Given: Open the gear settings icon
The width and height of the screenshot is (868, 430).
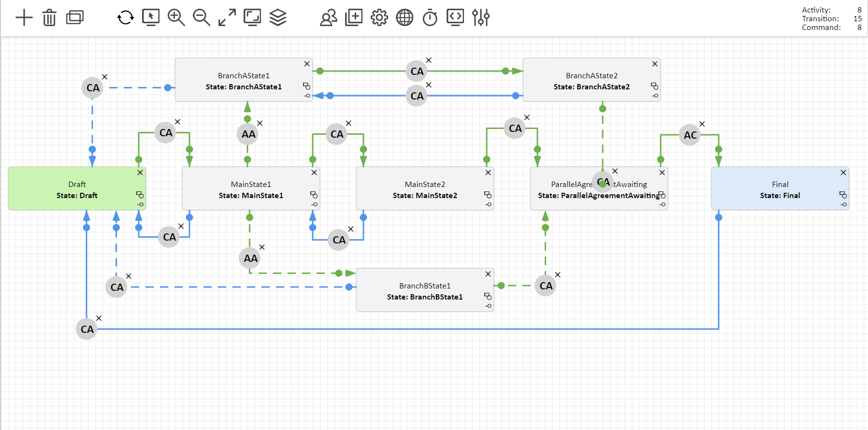Looking at the screenshot, I should (379, 18).
